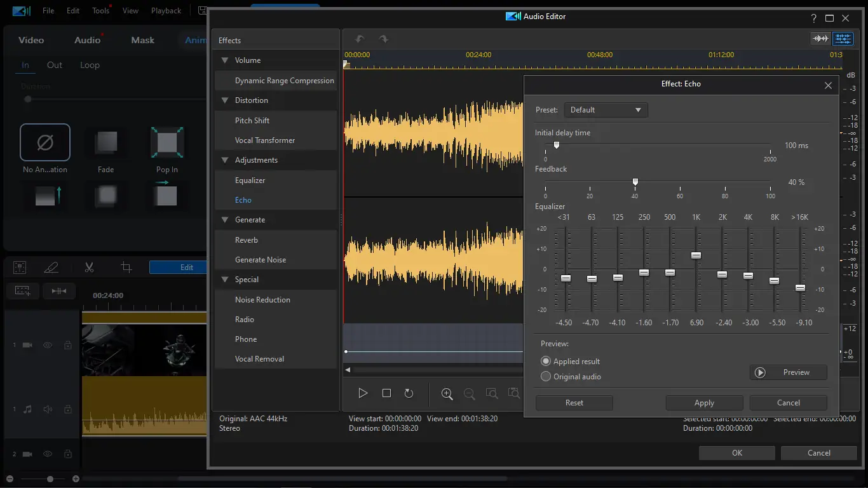Screen dimensions: 868x488
Task: Open the Preset dropdown
Action: click(x=606, y=110)
